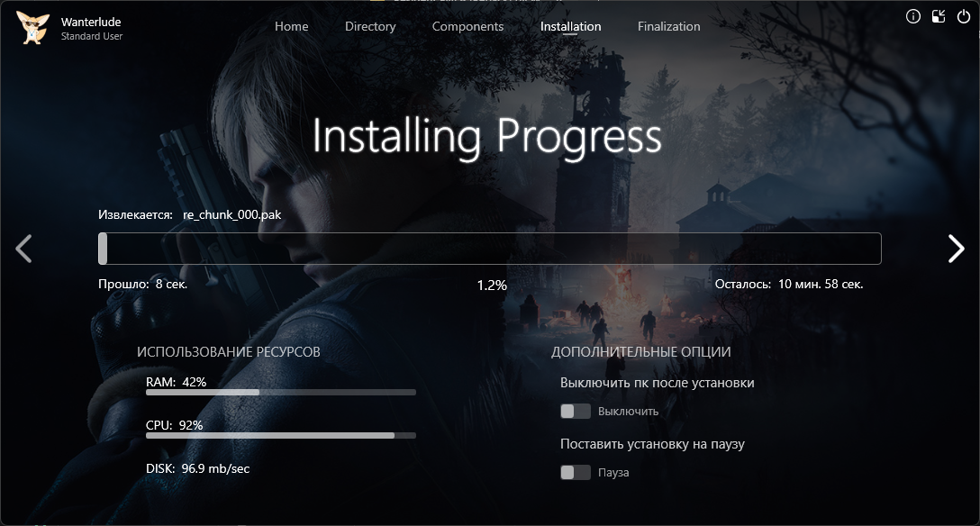Image resolution: width=980 pixels, height=526 pixels.
Task: Toggle shutdown PC after installation switch
Action: point(575,412)
